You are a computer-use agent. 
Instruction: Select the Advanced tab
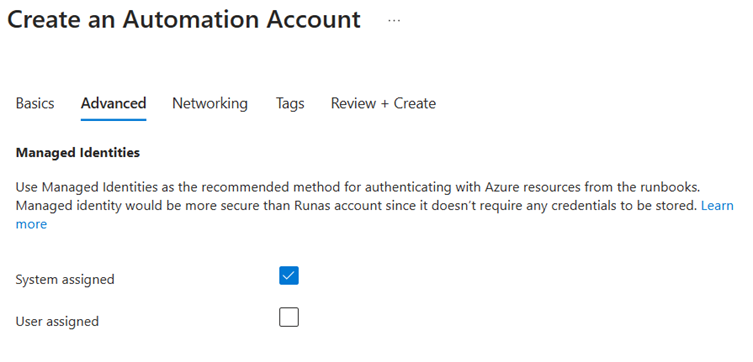pos(113,103)
